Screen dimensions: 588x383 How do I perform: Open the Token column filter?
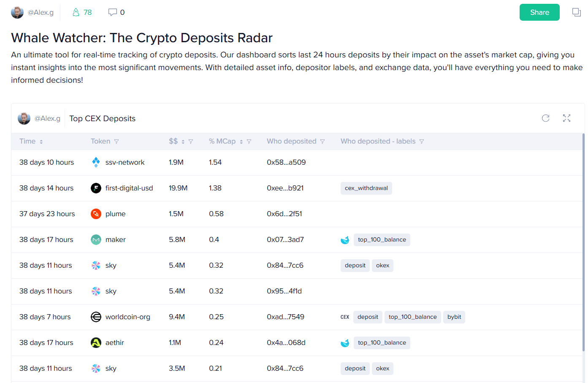tap(117, 141)
